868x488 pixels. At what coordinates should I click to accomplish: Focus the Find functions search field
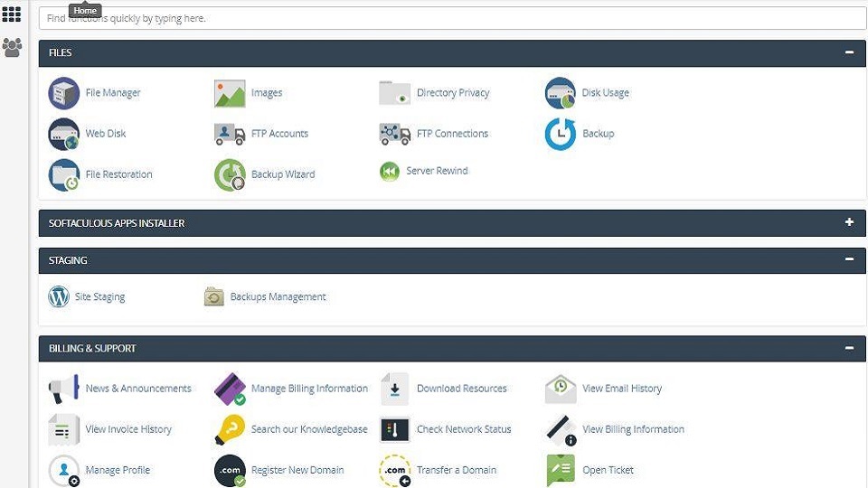click(x=452, y=18)
